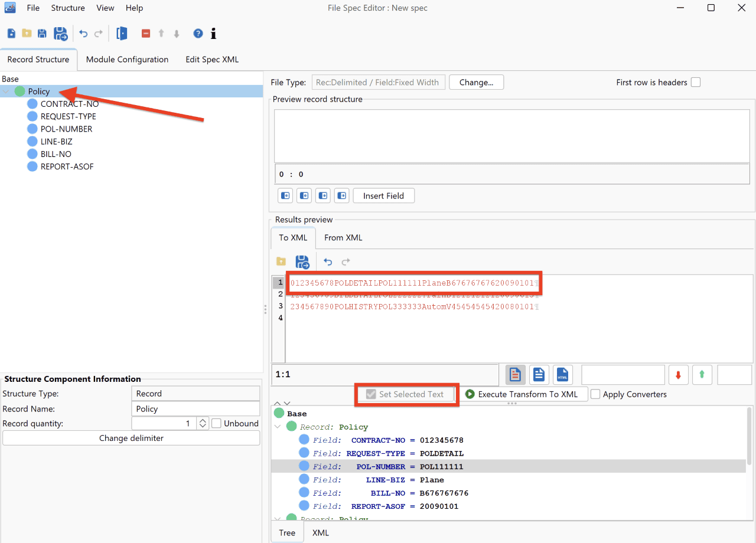Click Undo in the main toolbar

click(x=83, y=34)
